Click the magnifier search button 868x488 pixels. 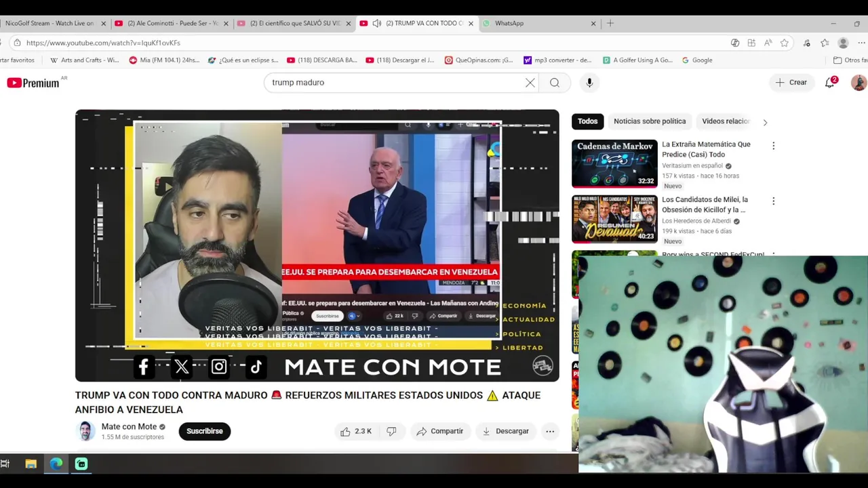point(555,83)
